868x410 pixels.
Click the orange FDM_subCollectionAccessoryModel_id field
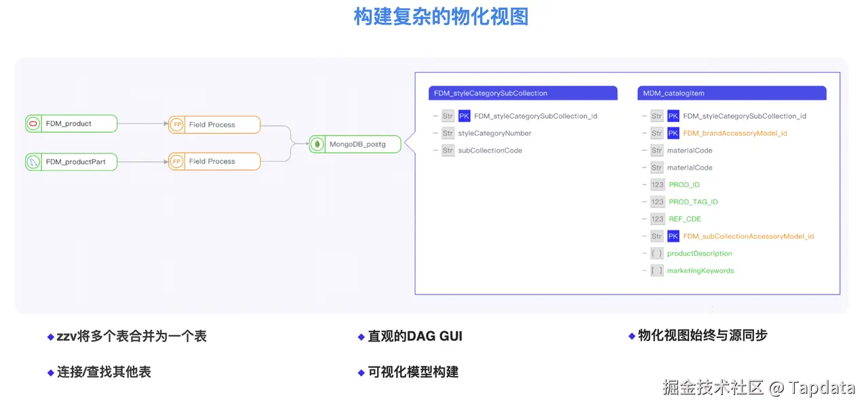(x=749, y=236)
